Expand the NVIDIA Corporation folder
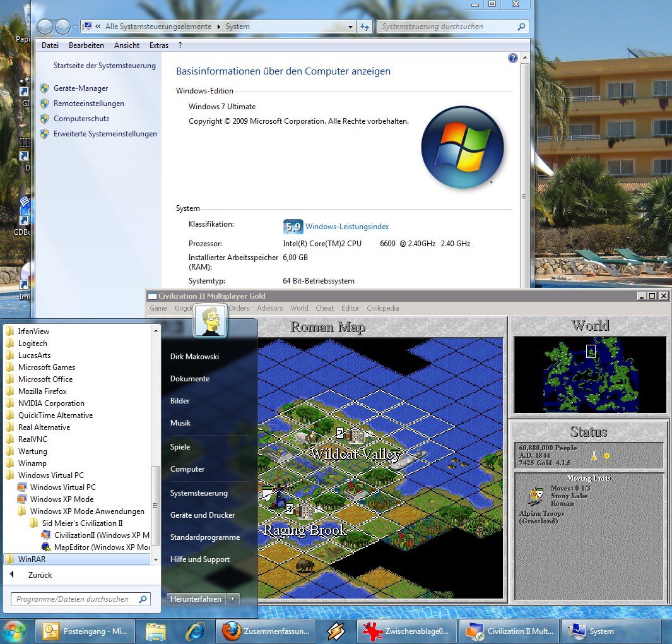672x644 pixels. point(45,403)
